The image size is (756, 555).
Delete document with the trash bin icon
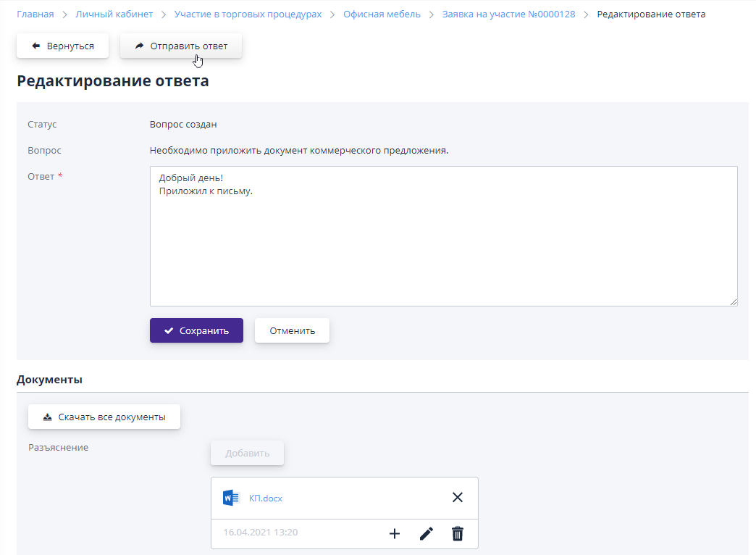click(x=458, y=534)
